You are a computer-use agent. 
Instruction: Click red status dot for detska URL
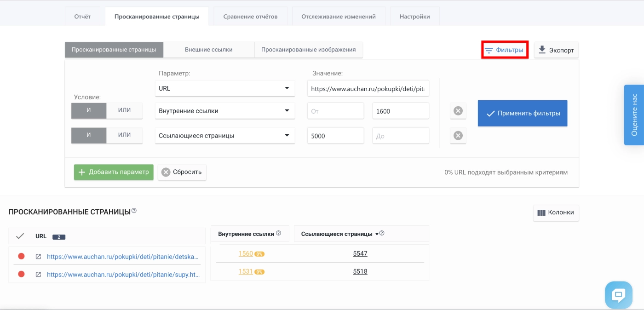click(21, 256)
